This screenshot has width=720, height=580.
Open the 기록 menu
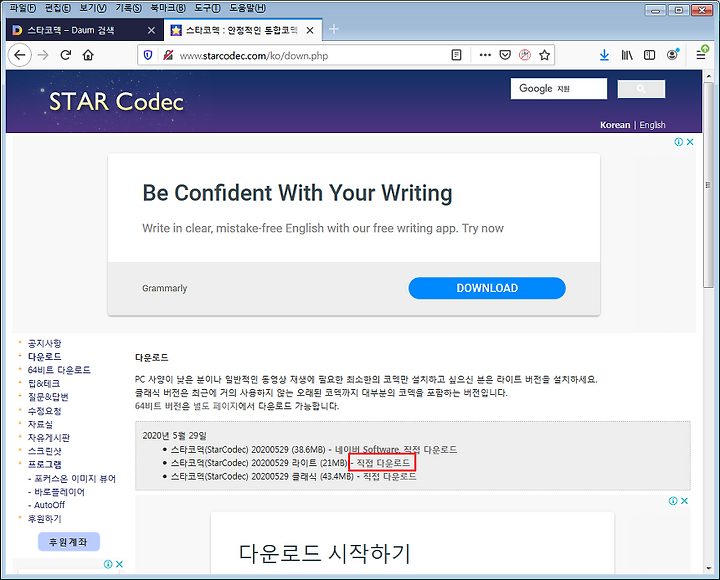tap(128, 8)
